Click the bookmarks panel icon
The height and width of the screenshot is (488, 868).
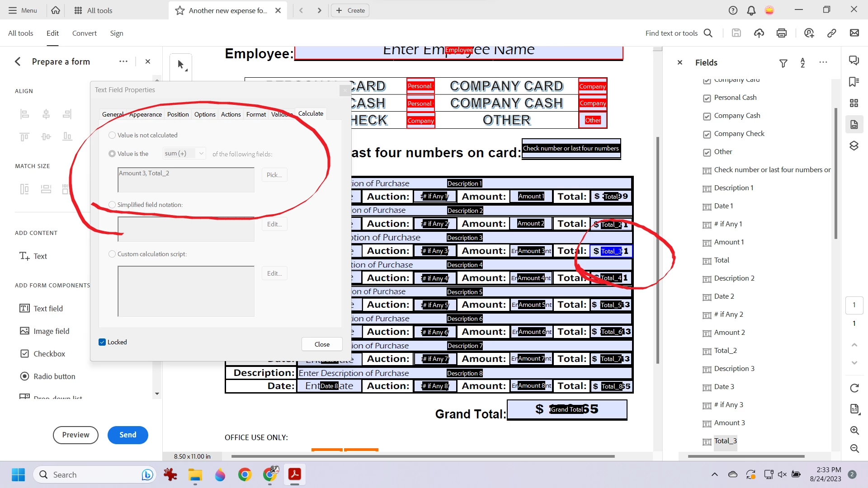click(x=854, y=82)
